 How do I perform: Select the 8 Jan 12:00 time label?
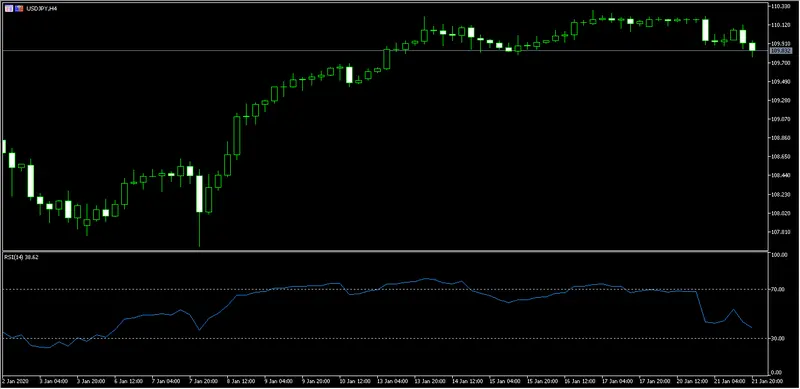coord(241,381)
